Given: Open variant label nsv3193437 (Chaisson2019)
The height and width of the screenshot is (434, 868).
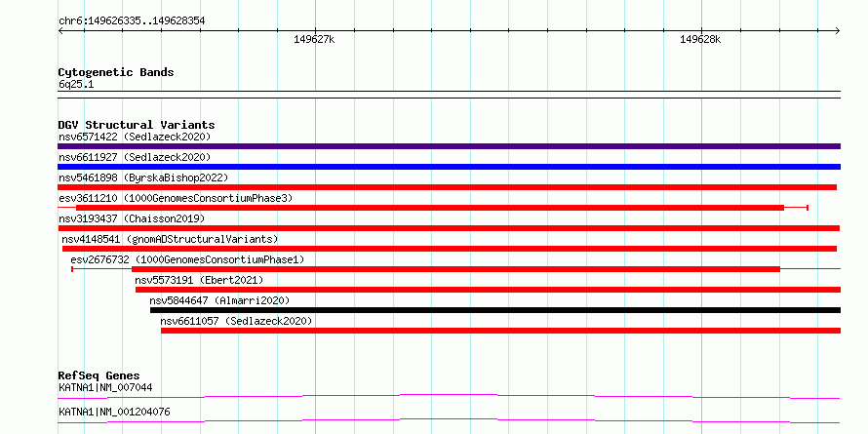Looking at the screenshot, I should click(132, 218).
